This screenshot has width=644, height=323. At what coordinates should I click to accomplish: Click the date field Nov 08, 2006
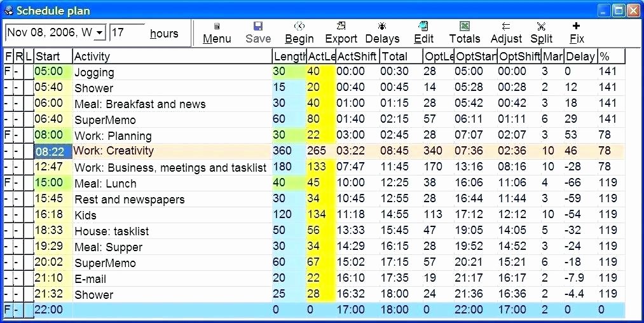(x=50, y=32)
